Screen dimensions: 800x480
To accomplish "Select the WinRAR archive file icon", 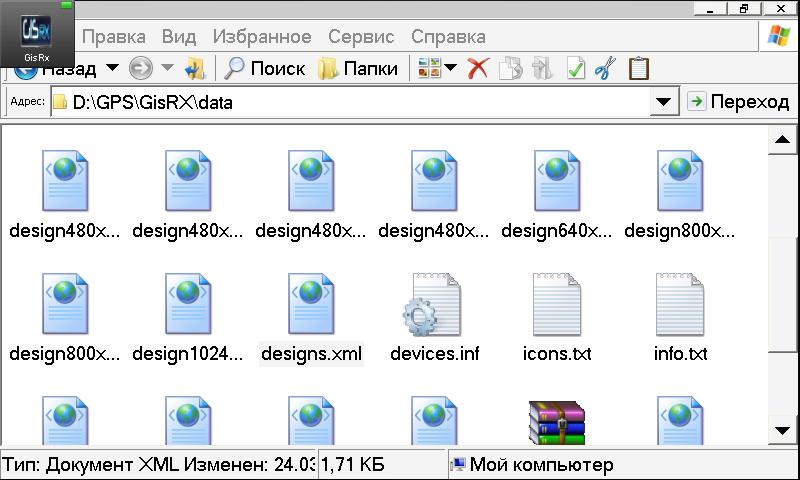I will [557, 420].
